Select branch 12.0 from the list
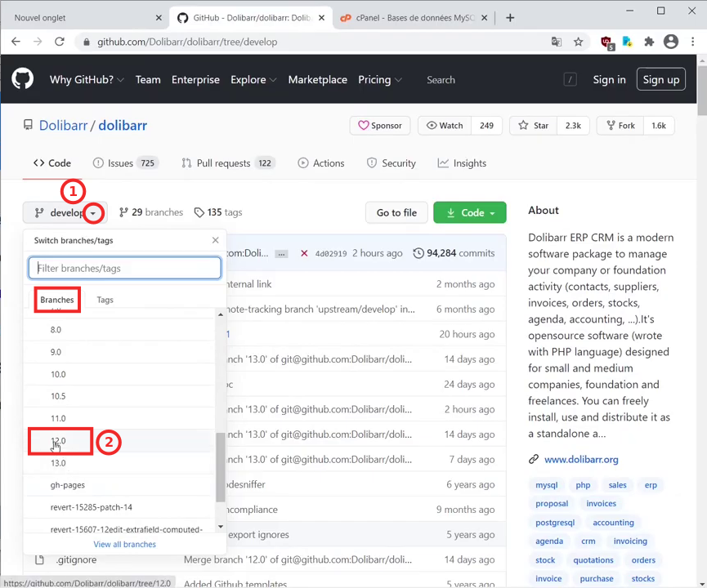Viewport: 707px width, 588px height. tap(59, 441)
